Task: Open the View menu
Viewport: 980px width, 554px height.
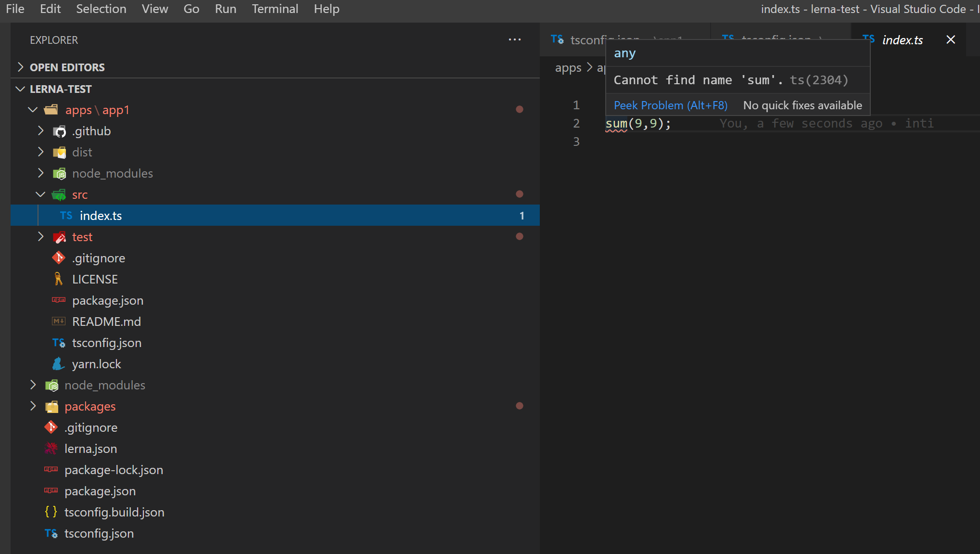Action: coord(154,9)
